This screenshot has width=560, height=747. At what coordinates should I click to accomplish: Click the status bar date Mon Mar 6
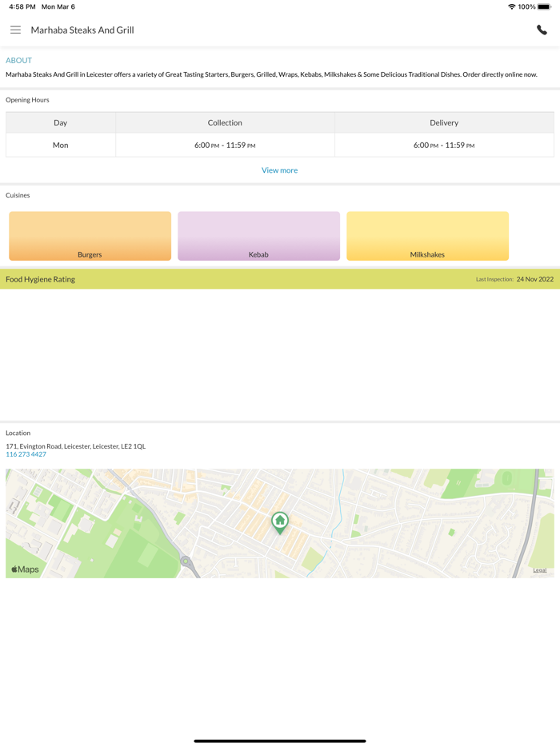pos(58,6)
